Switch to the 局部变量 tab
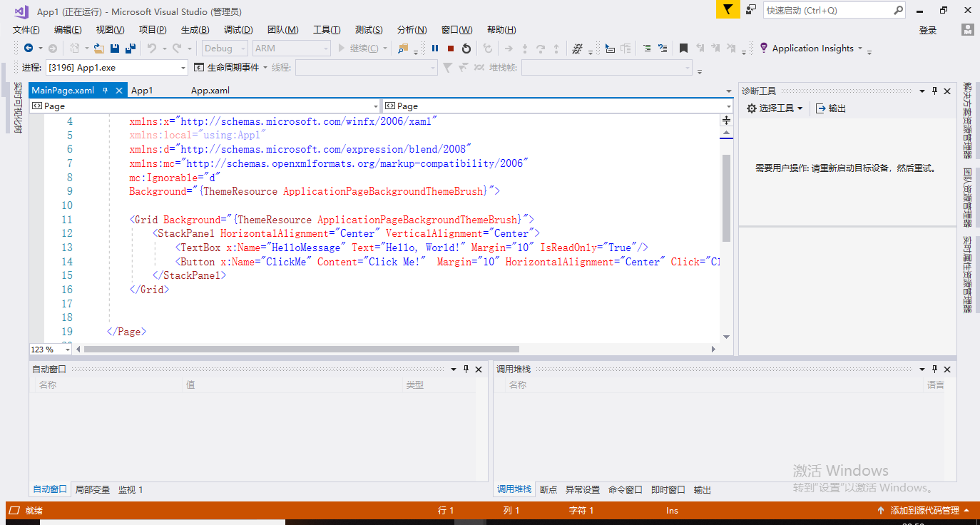The width and height of the screenshot is (980, 525). [93, 489]
